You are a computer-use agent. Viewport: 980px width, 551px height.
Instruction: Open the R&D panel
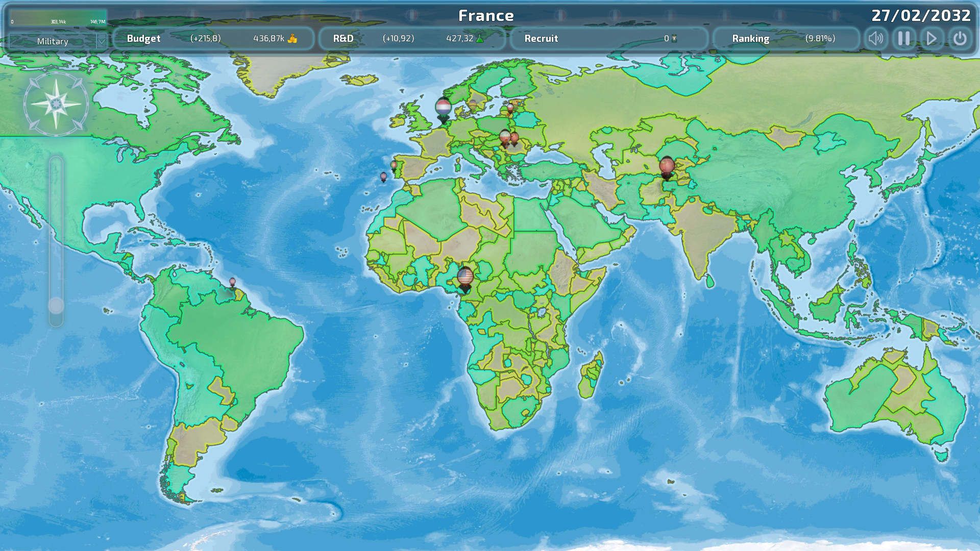click(x=343, y=39)
